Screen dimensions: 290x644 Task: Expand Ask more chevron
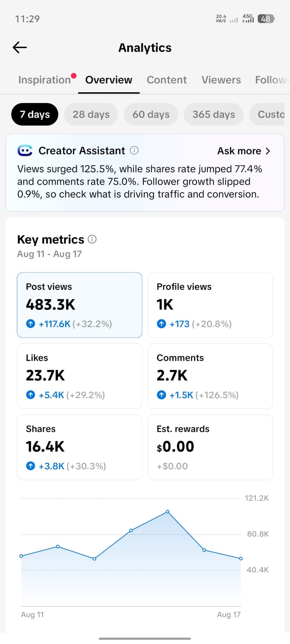click(x=268, y=151)
